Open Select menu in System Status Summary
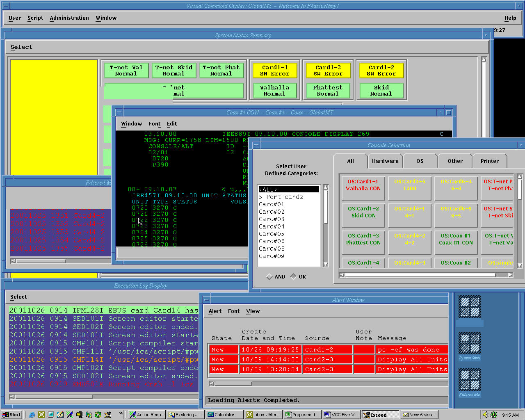 point(21,47)
